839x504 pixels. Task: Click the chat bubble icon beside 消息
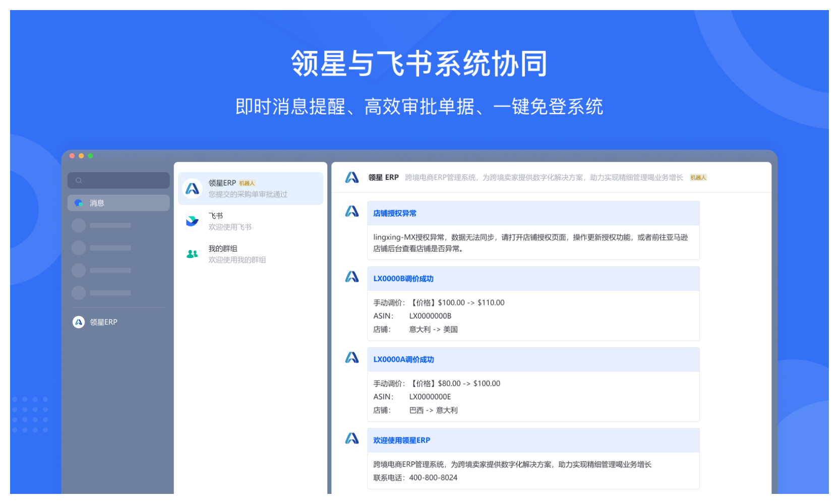click(x=79, y=203)
